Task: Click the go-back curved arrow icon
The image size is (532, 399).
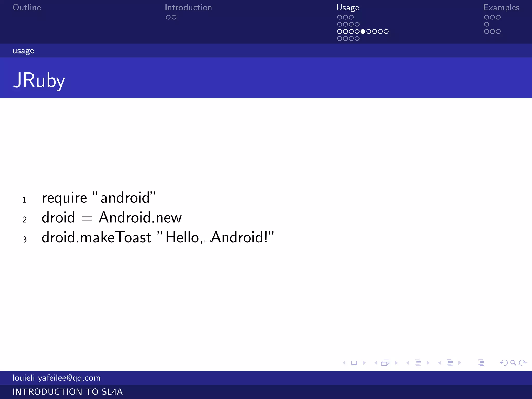Action: [x=503, y=363]
